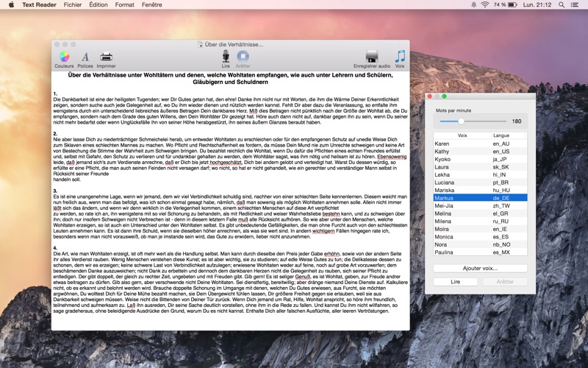
Task: Select the Moira voice row
Action: (x=480, y=229)
